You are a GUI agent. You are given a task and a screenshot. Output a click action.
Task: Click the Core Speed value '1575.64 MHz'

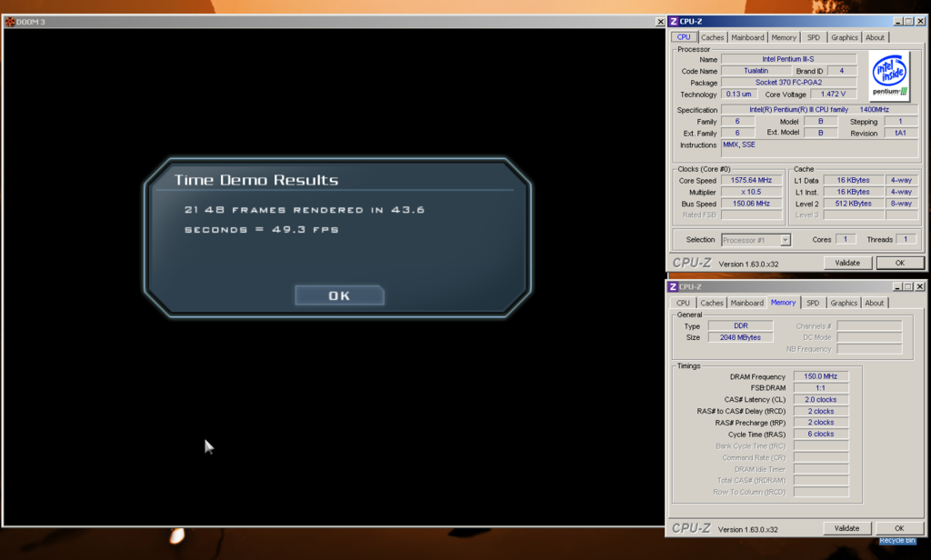click(x=752, y=181)
